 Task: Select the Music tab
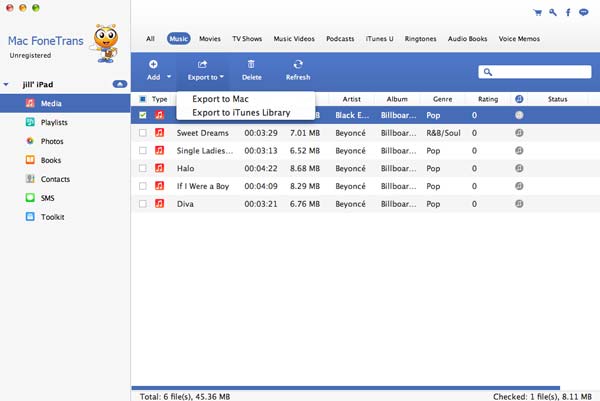pyautogui.click(x=178, y=39)
